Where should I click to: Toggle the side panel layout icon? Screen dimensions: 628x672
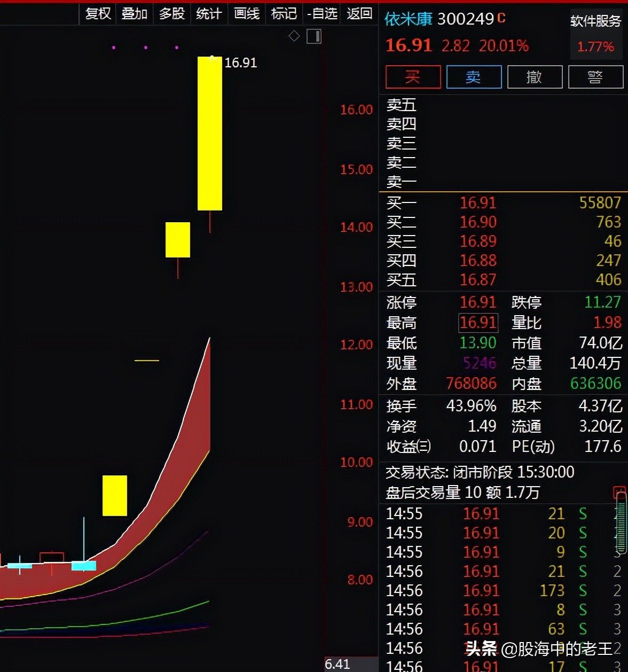pyautogui.click(x=314, y=36)
